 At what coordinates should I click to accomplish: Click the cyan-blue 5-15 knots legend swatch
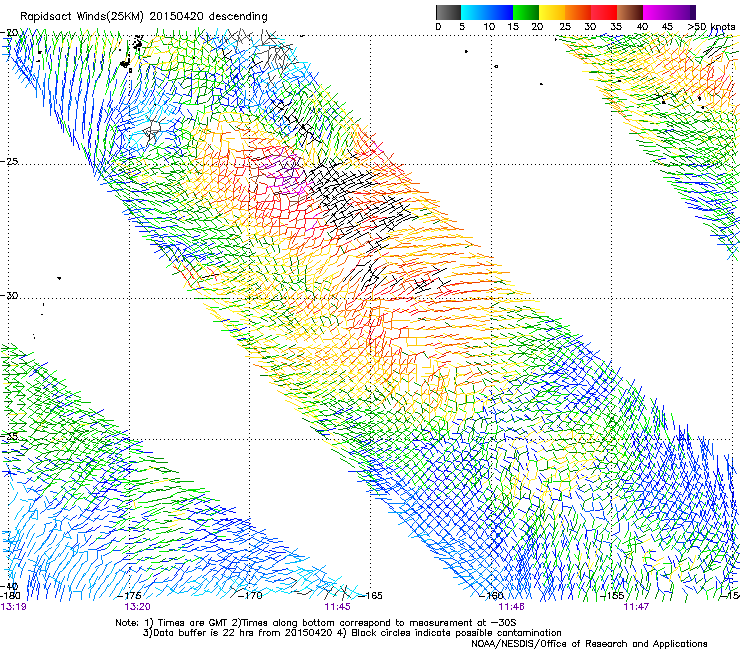pyautogui.click(x=487, y=12)
